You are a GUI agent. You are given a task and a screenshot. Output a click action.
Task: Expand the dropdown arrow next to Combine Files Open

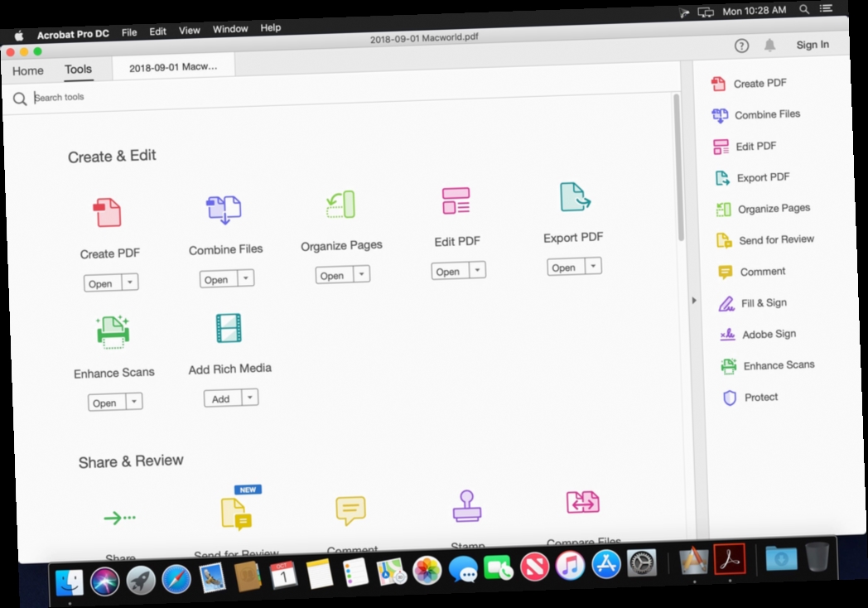(x=246, y=277)
